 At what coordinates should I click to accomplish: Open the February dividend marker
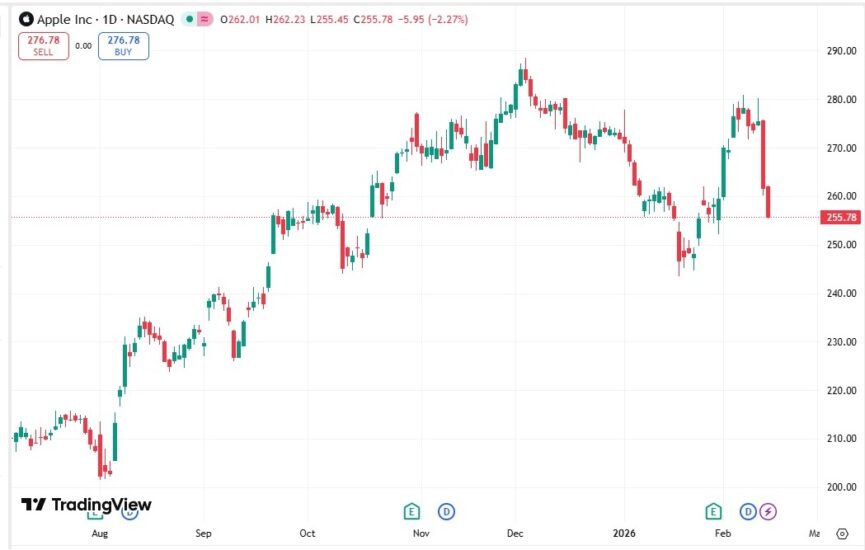point(747,511)
